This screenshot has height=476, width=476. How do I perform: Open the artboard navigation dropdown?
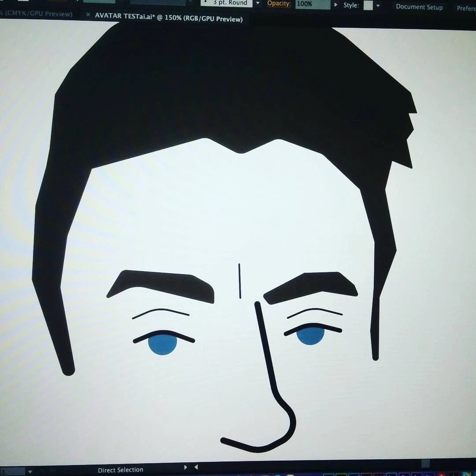pyautogui.click(x=30, y=471)
